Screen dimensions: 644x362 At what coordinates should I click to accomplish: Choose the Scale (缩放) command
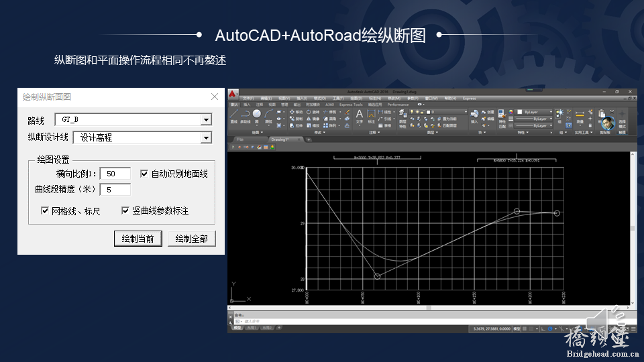(x=313, y=125)
